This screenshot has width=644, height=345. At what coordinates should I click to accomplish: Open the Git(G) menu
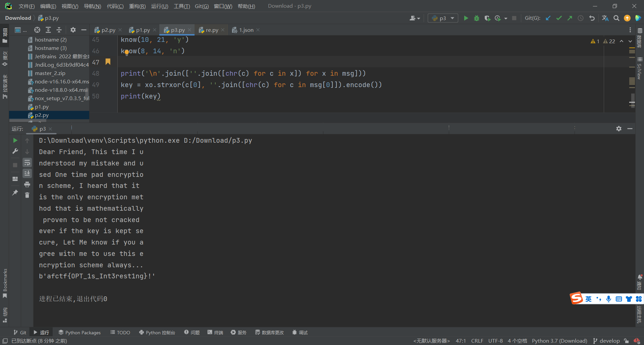coord(202,6)
